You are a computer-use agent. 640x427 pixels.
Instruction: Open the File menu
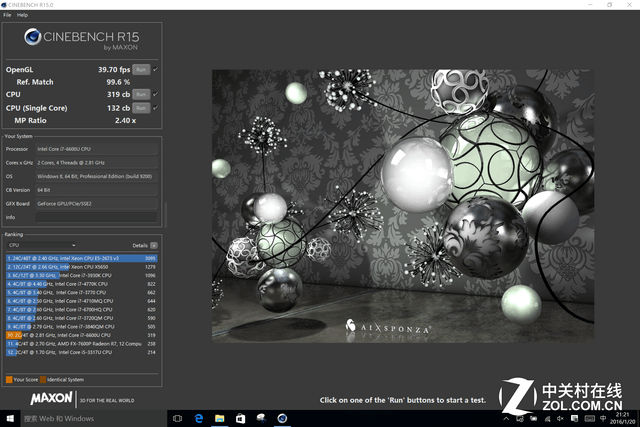(7, 16)
